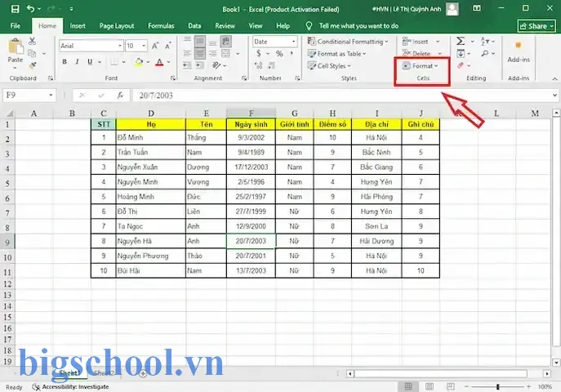Click the AutoSum sigma icon
Image resolution: width=561 pixels, height=392 pixels.
point(461,41)
